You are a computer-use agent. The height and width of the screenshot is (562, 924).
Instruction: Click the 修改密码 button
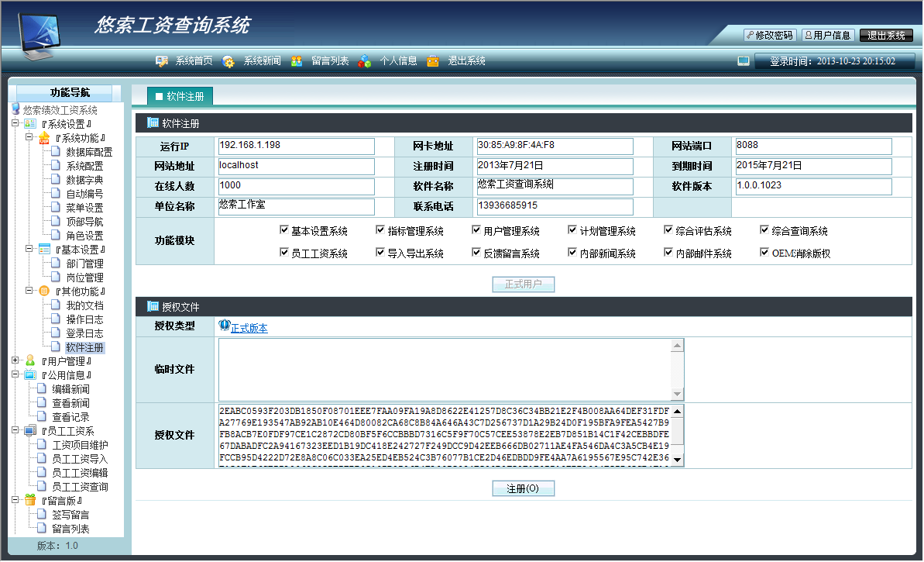point(770,36)
